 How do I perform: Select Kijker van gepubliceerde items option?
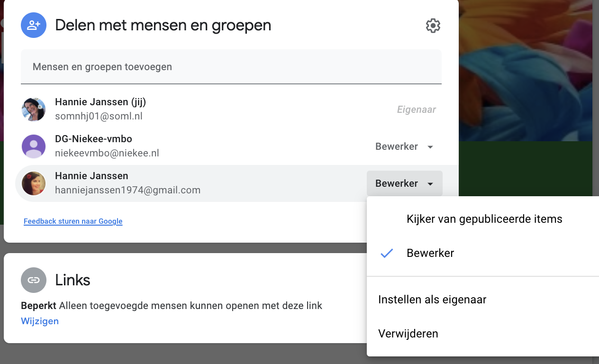point(484,219)
